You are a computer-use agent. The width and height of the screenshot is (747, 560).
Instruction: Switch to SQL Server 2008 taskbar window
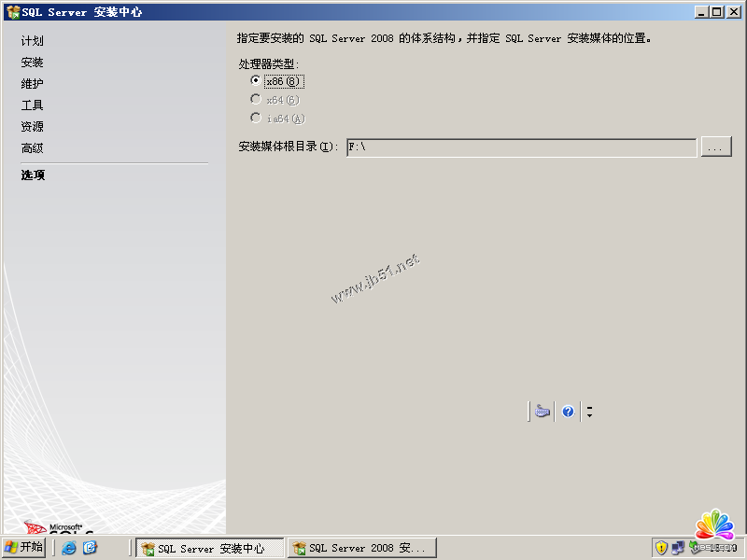tap(361, 548)
